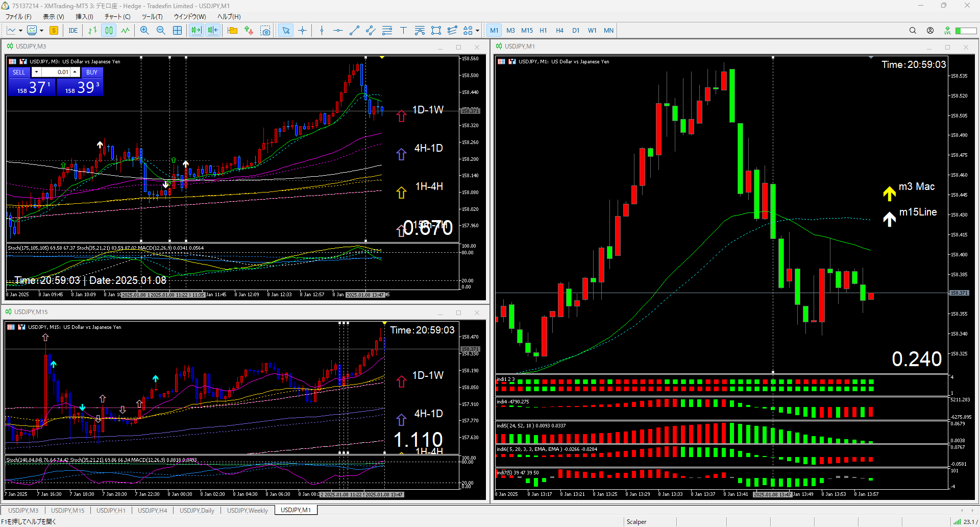980x527 pixels.
Task: Click the zoom in magnifier icon
Action: tap(144, 31)
